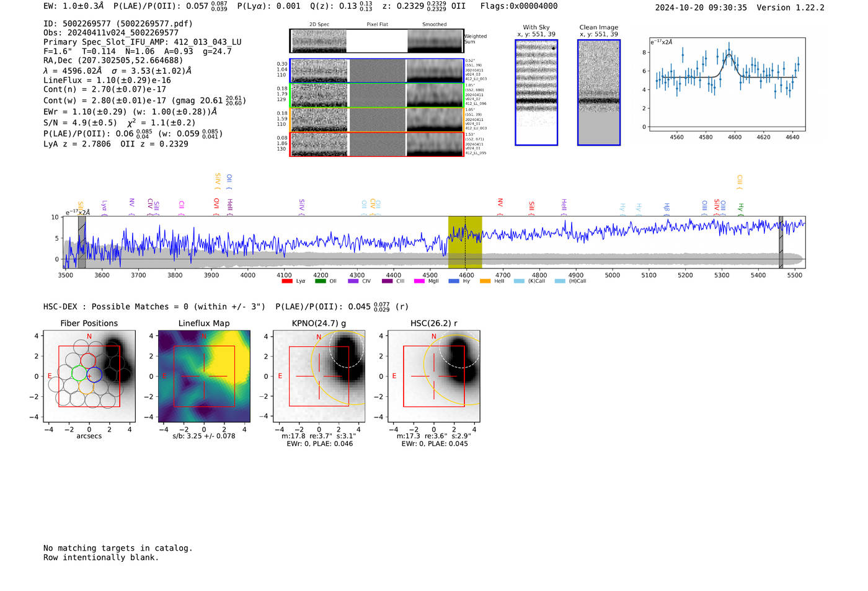Click the '2024-10-20 09:30:35' timestamp

pyautogui.click(x=701, y=7)
